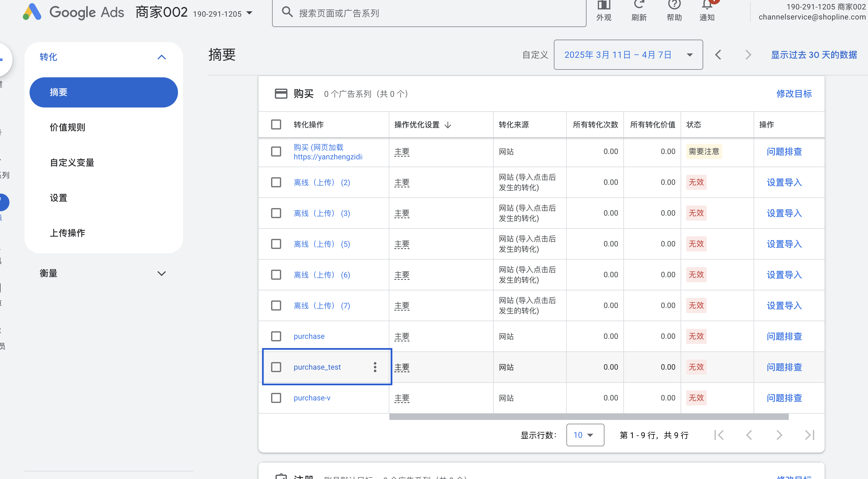Go to previous date range arrow
This screenshot has width=868, height=479.
[718, 55]
